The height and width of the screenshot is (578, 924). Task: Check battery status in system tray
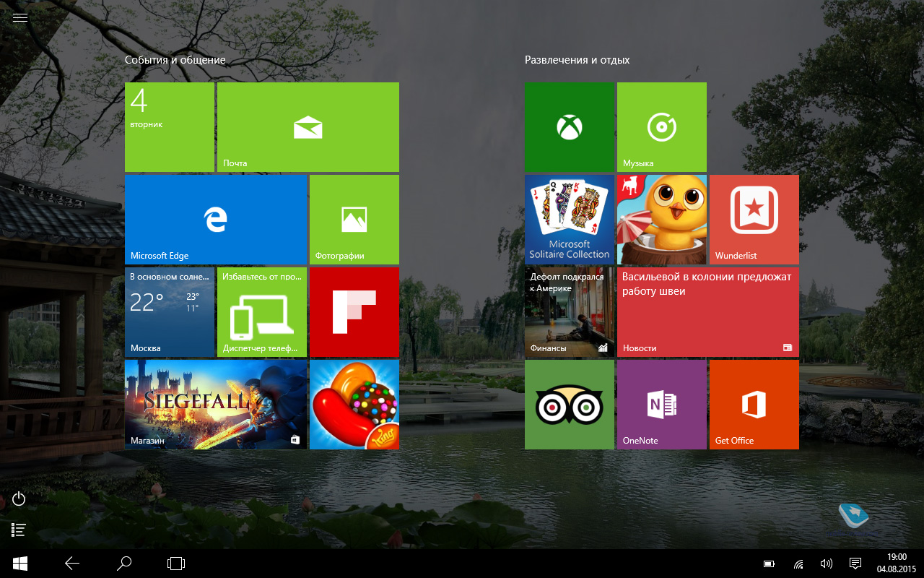pos(770,564)
